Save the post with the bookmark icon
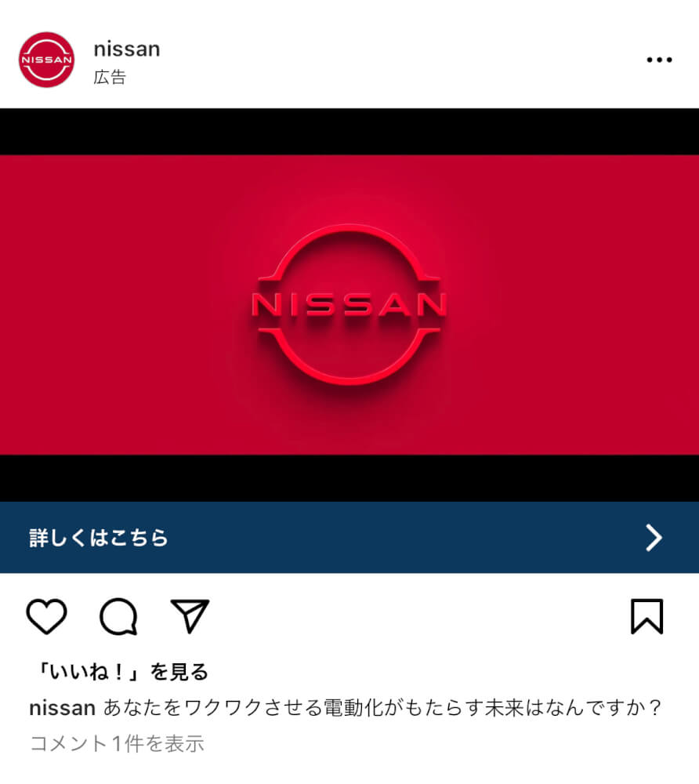Image resolution: width=699 pixels, height=784 pixels. pos(647,616)
